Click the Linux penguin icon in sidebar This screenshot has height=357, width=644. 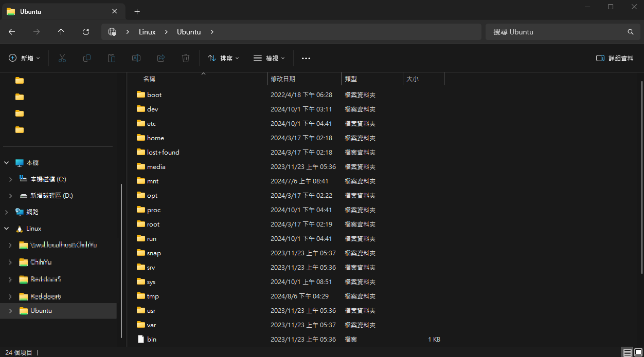(20, 229)
